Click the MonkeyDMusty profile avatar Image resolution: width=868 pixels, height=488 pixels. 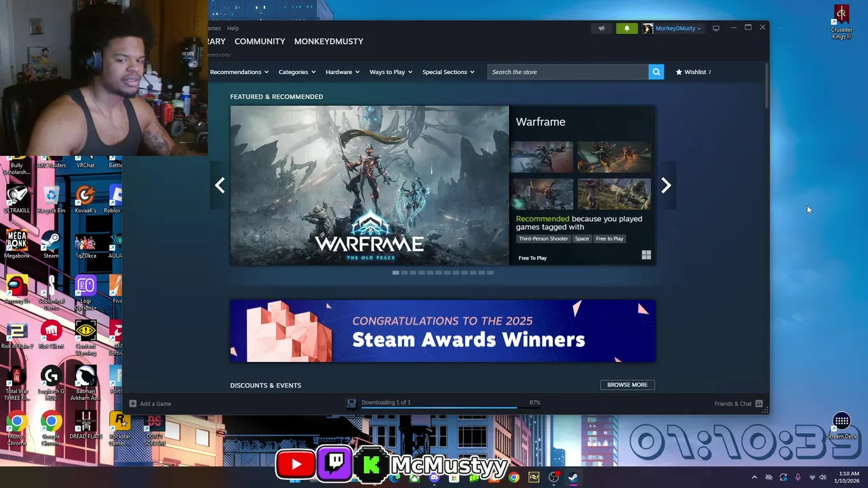coord(648,28)
